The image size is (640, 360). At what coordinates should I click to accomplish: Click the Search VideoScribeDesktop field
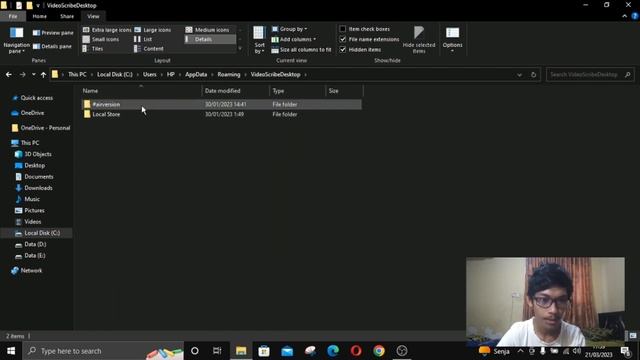[x=590, y=75]
